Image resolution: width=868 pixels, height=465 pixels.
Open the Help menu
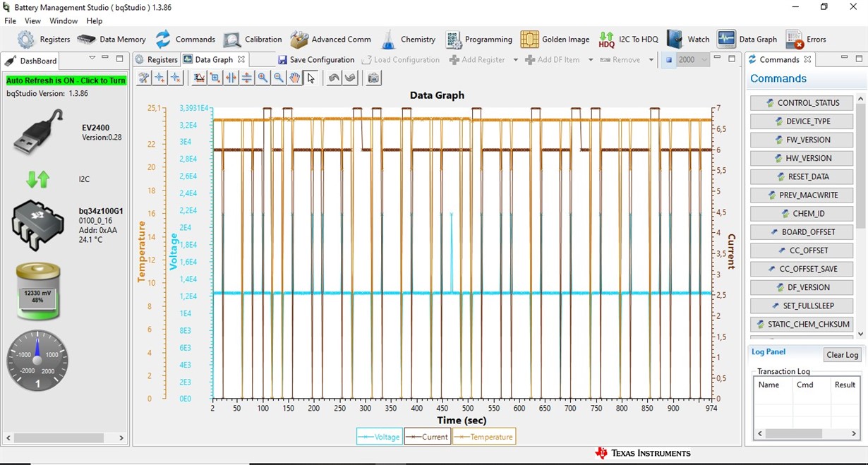pyautogui.click(x=95, y=21)
